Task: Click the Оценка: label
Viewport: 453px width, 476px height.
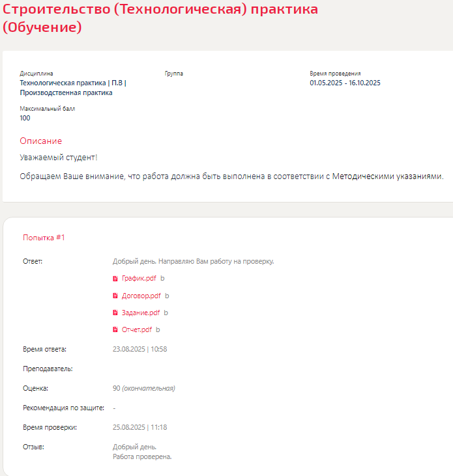Action: (x=36, y=388)
